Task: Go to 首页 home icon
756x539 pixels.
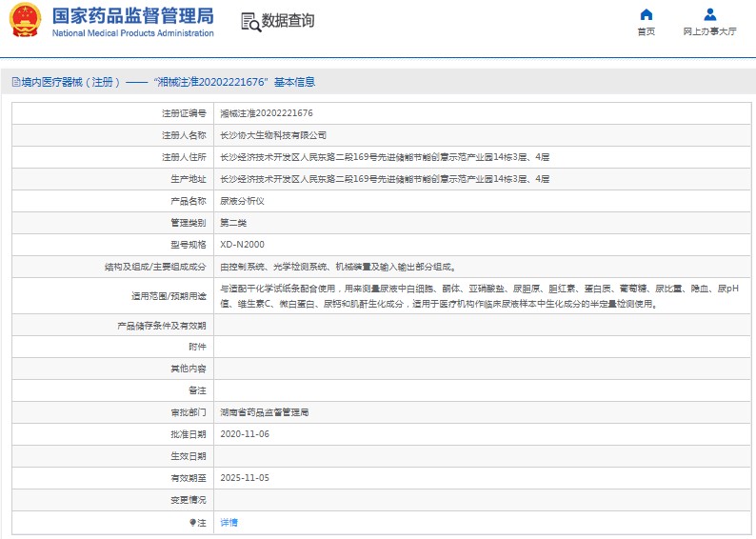Action: (647, 14)
